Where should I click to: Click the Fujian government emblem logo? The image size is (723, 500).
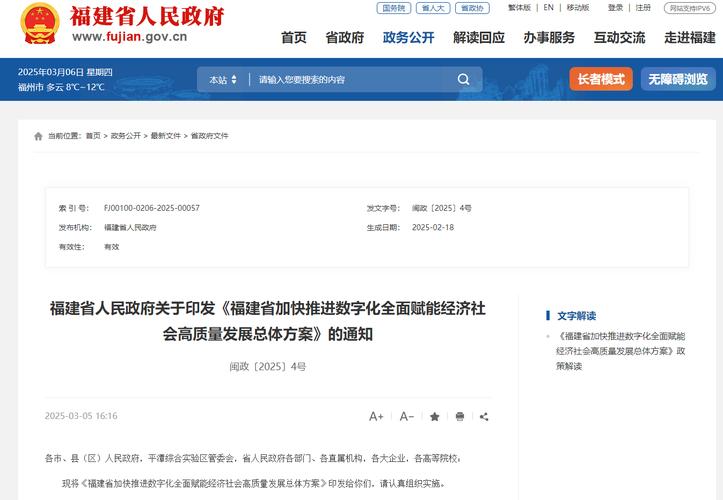coord(40,24)
